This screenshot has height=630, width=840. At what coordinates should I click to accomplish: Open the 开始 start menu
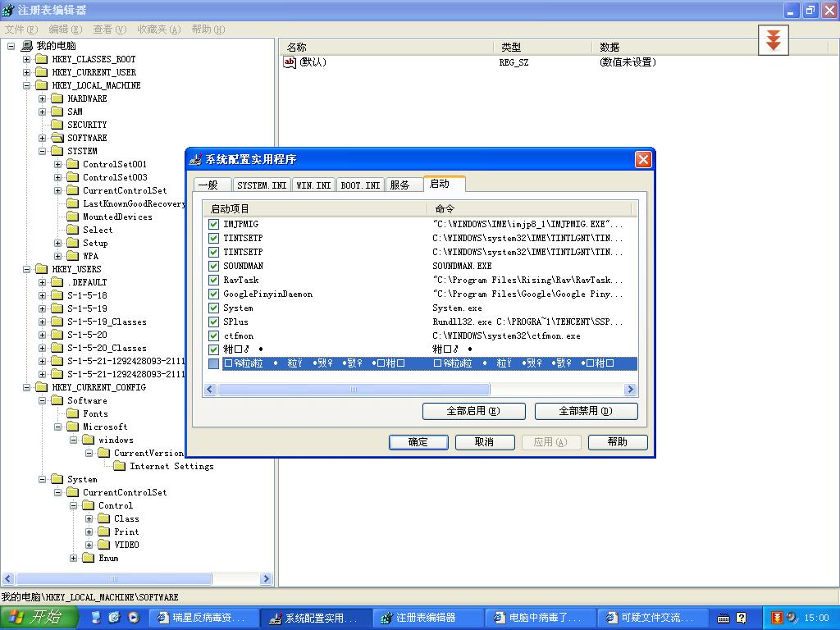pos(39,618)
